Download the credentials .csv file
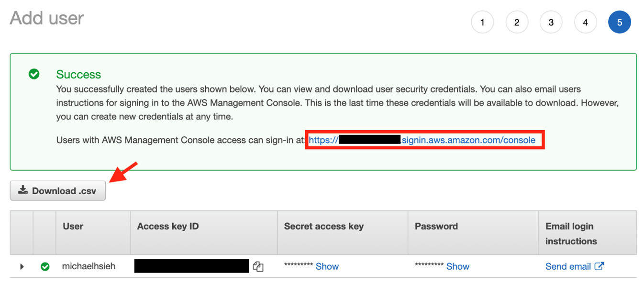Image resolution: width=644 pixels, height=284 pixels. (x=58, y=191)
